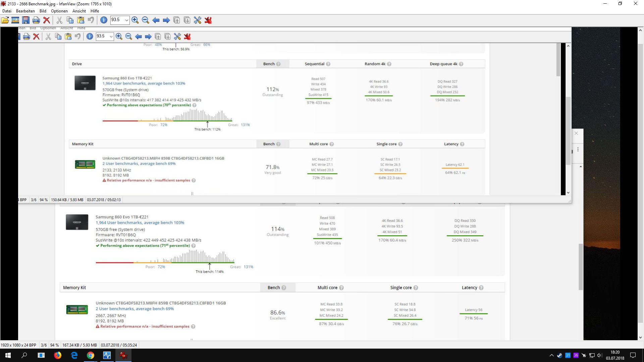Zoom out with the top magnifier minus icon
This screenshot has width=644, height=362.
146,20
